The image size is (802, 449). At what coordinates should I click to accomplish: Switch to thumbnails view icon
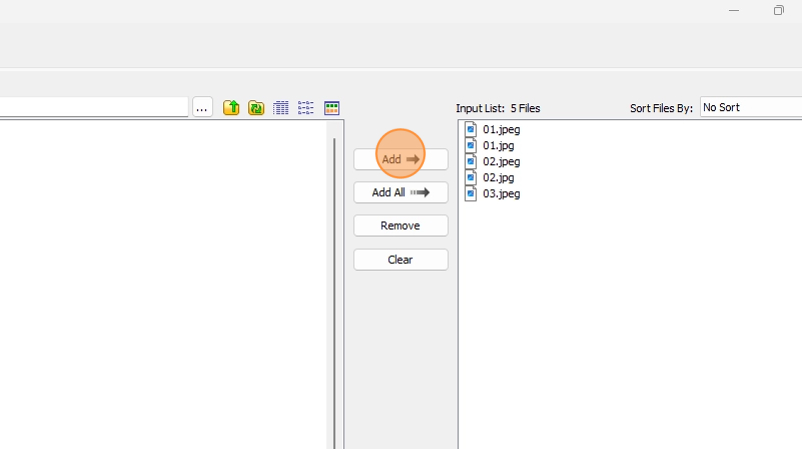point(332,108)
